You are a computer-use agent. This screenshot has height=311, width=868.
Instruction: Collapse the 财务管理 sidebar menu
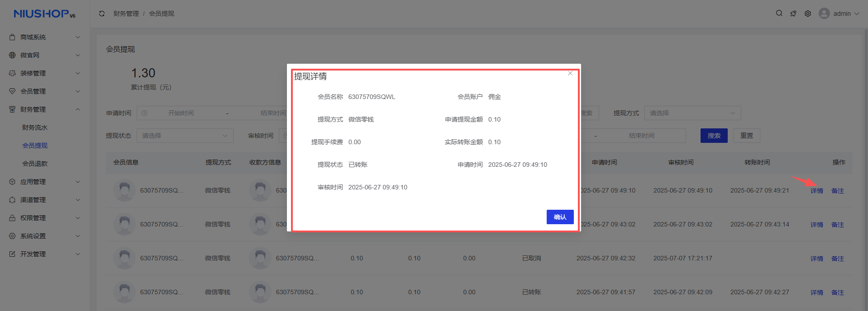[44, 109]
